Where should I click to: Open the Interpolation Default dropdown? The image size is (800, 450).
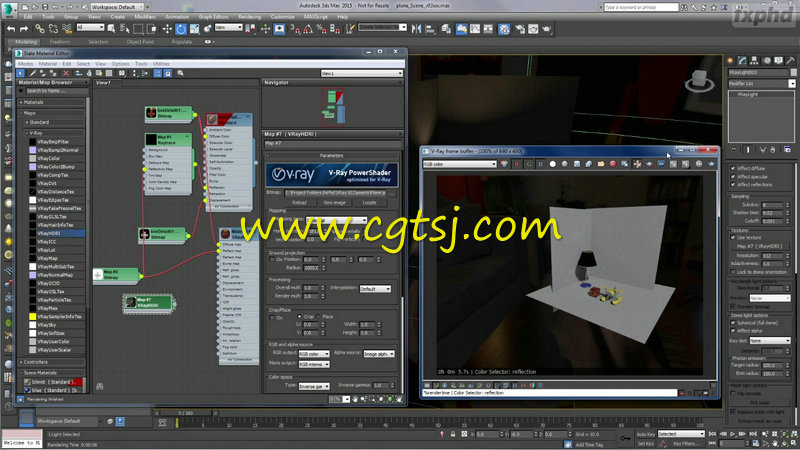pos(375,289)
